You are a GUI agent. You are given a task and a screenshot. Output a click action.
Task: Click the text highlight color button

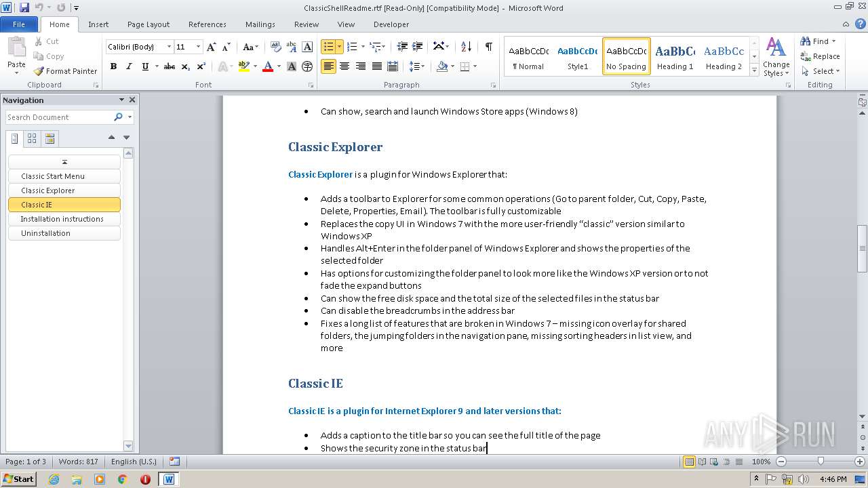244,66
